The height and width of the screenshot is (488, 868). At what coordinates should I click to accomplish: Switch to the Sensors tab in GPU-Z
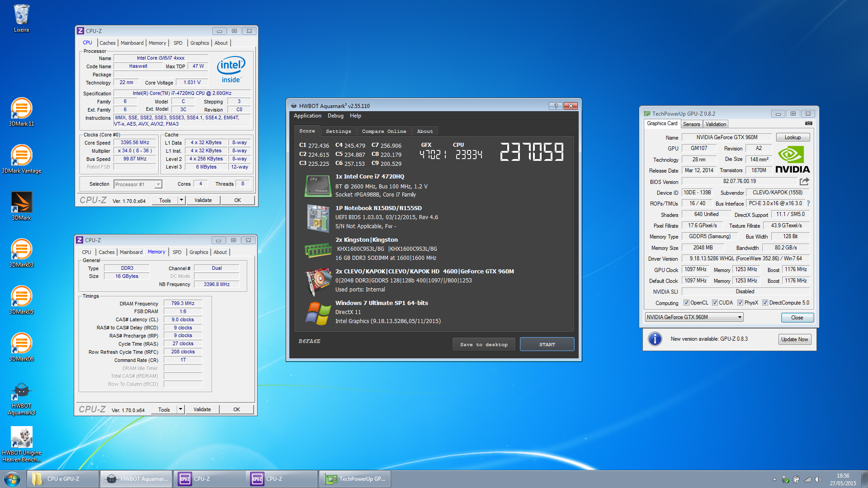(691, 124)
